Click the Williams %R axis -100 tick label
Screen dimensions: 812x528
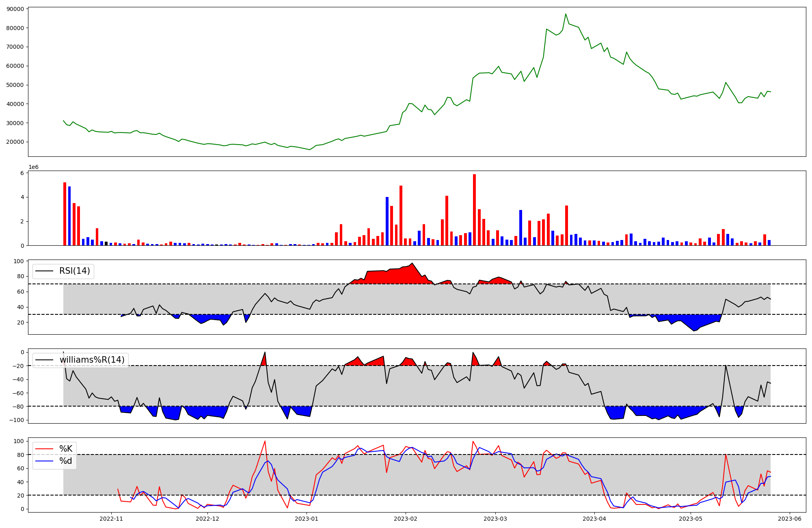[17, 420]
